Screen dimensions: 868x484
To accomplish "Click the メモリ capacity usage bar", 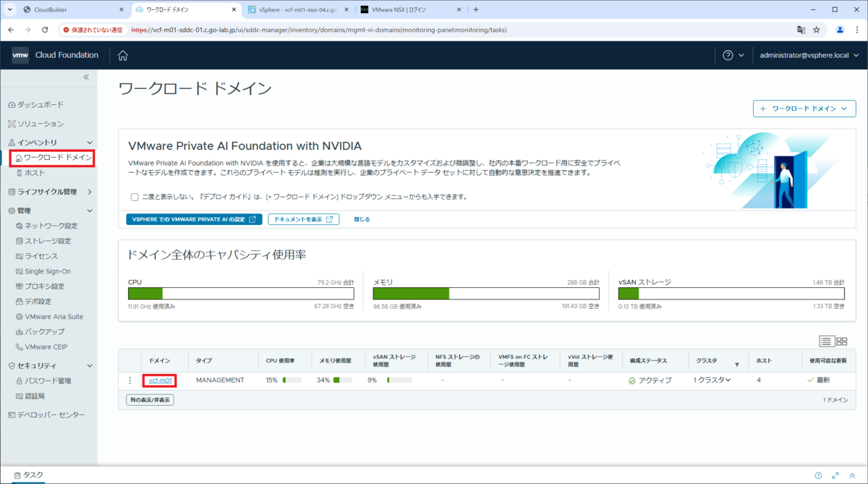I will click(x=486, y=294).
